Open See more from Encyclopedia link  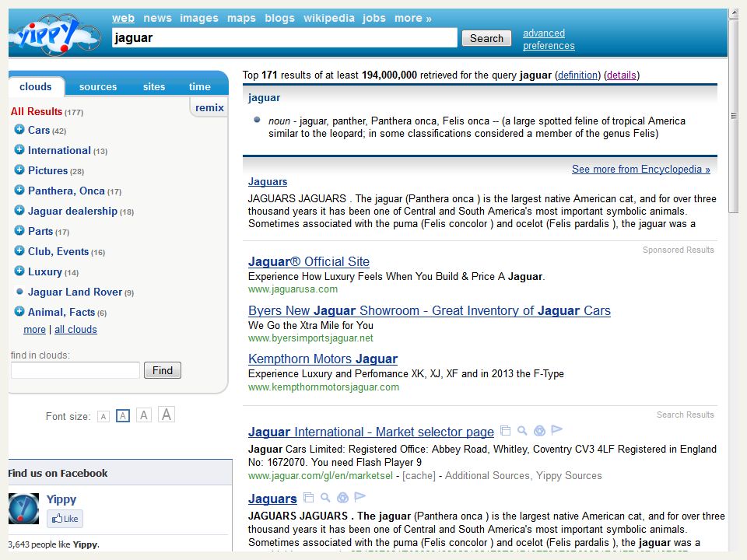[640, 169]
